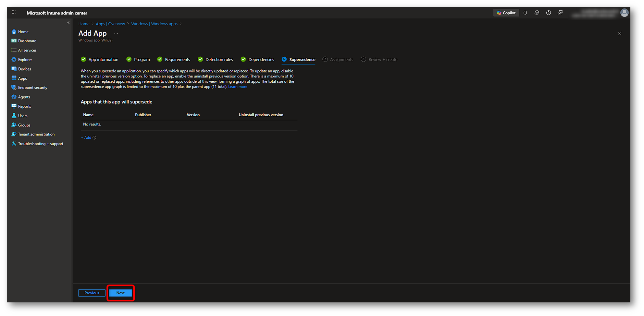Go to the Dependencies step

coord(257,59)
